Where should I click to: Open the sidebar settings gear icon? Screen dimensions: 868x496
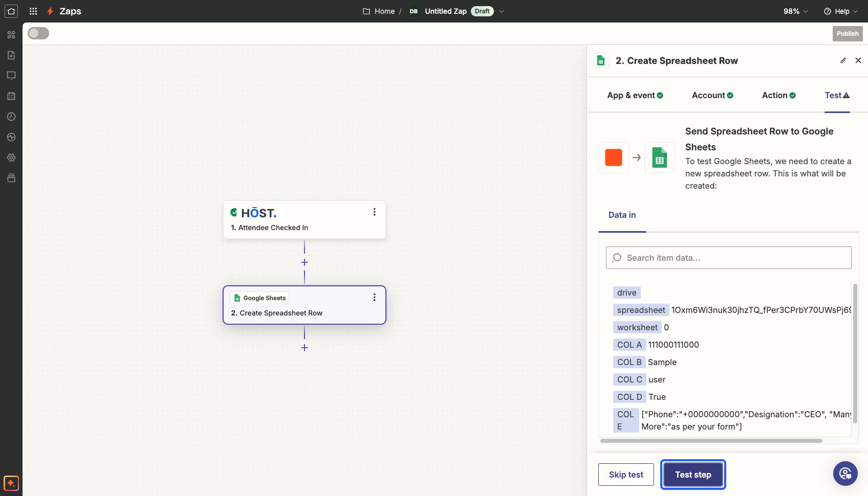[x=11, y=157]
